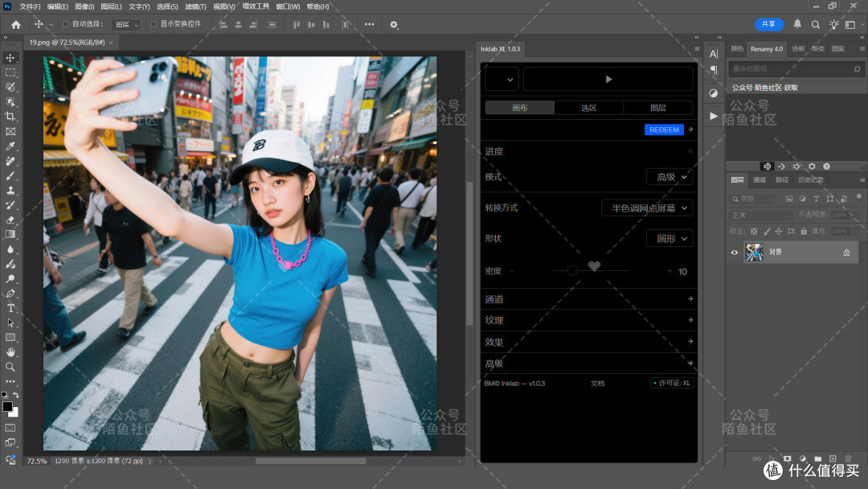This screenshot has height=489, width=868.
Task: Switch to the 历史记录 tab
Action: [x=810, y=180]
